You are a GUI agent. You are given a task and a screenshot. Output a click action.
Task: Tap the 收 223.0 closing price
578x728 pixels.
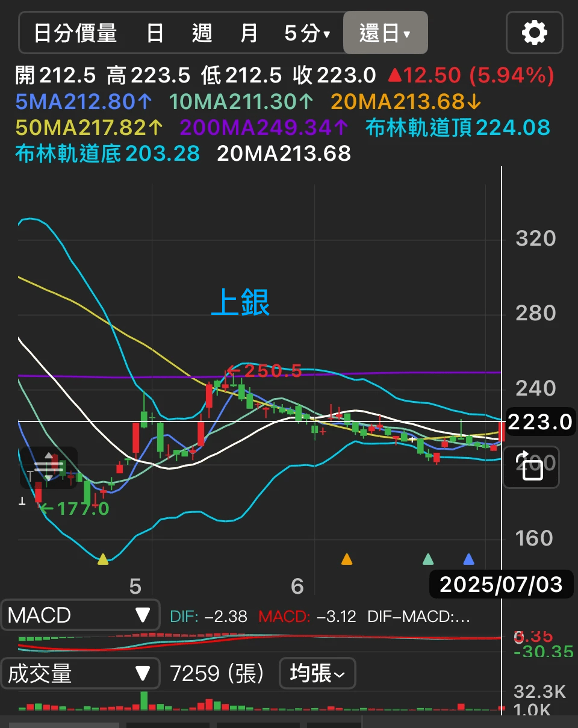(x=334, y=75)
